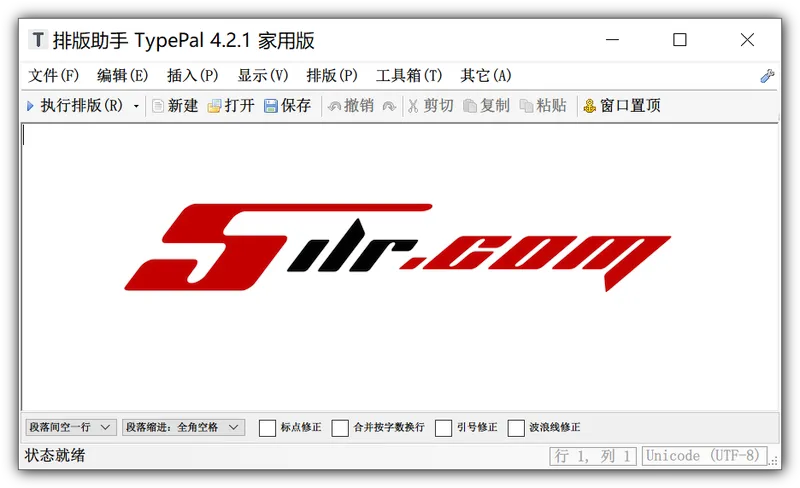Open the dropdown arrow beside 执行排版
Image resolution: width=800 pixels, height=488 pixels.
pos(136,106)
